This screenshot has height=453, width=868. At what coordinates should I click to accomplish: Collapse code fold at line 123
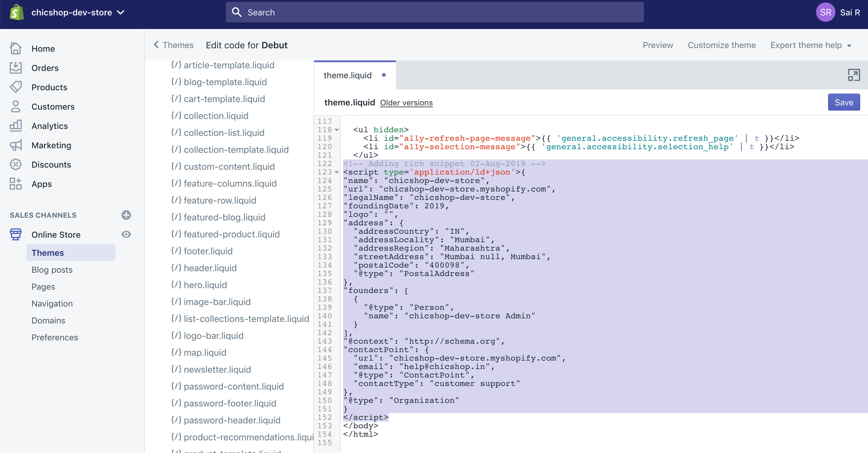coord(337,172)
